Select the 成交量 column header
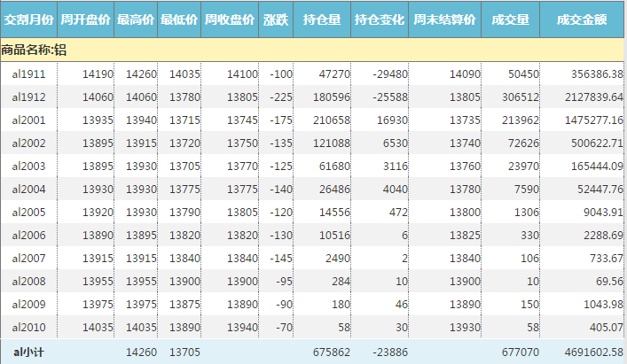Image resolution: width=627 pixels, height=364 pixels. [510, 19]
